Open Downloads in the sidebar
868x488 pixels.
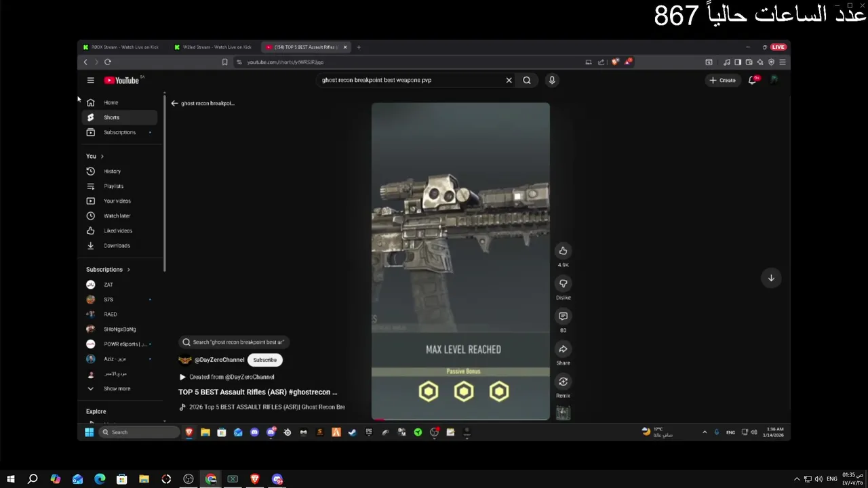click(x=119, y=246)
